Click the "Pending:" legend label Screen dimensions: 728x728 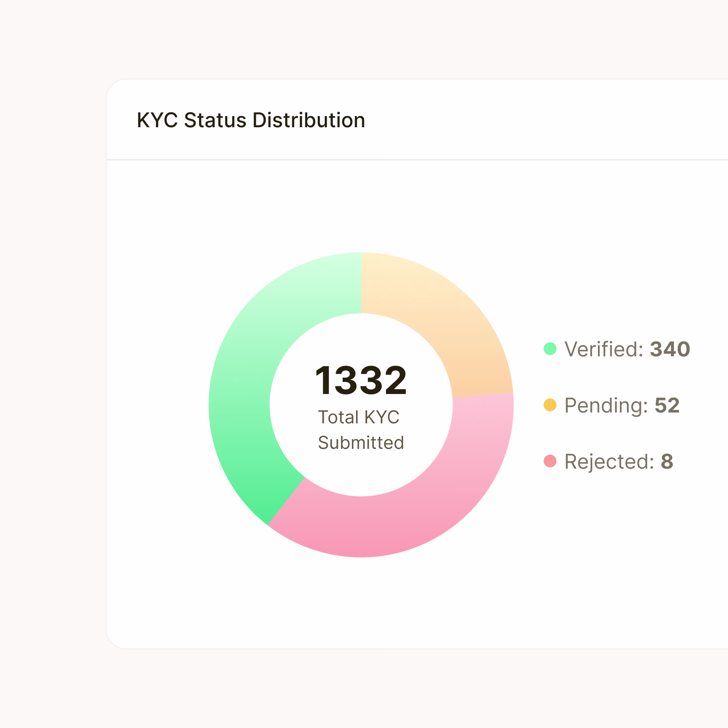[606, 406]
